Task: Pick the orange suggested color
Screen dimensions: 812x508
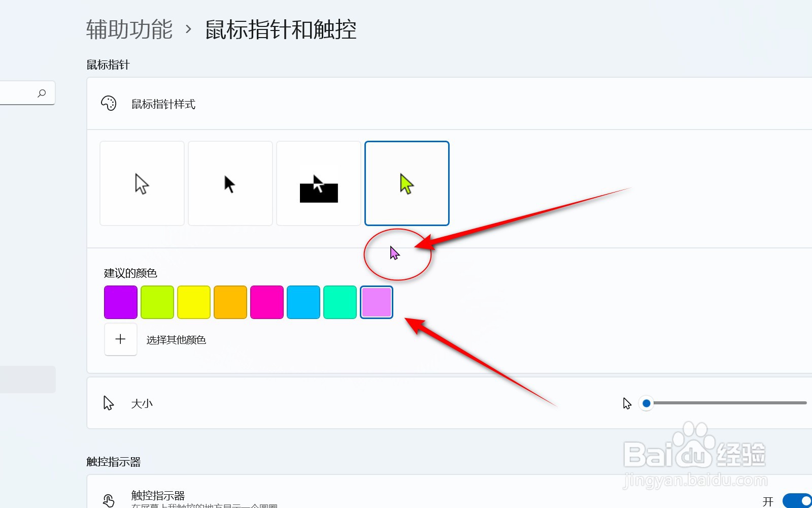Action: (x=230, y=302)
